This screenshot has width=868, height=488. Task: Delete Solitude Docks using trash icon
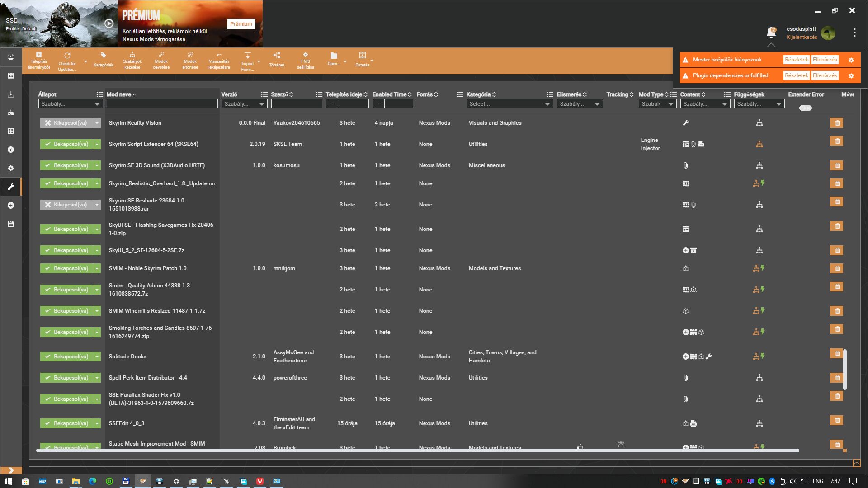click(837, 353)
